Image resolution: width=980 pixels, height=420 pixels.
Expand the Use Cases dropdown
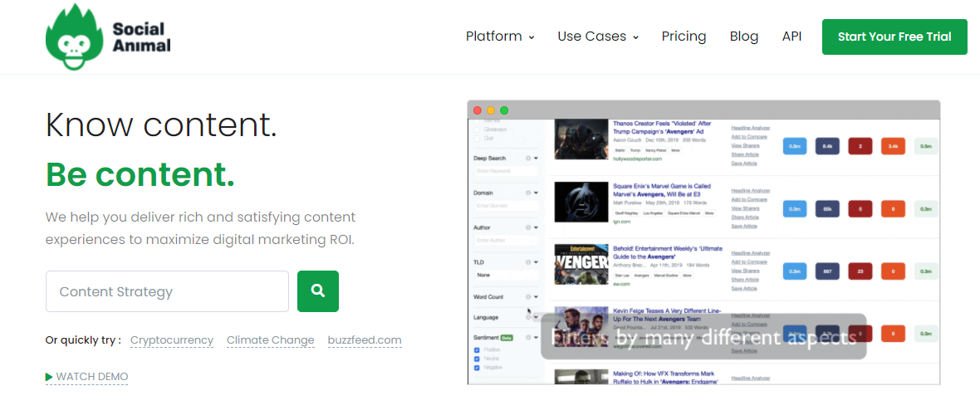coord(597,37)
